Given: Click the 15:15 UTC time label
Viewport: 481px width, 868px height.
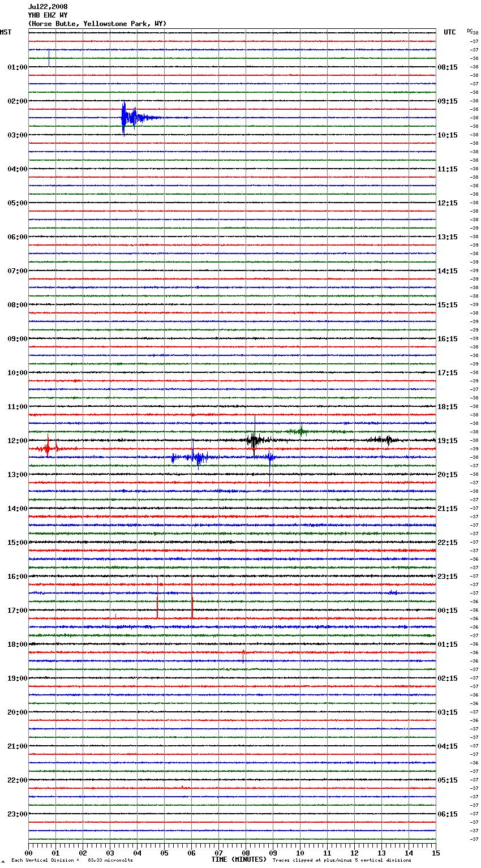Looking at the screenshot, I should (x=448, y=305).
